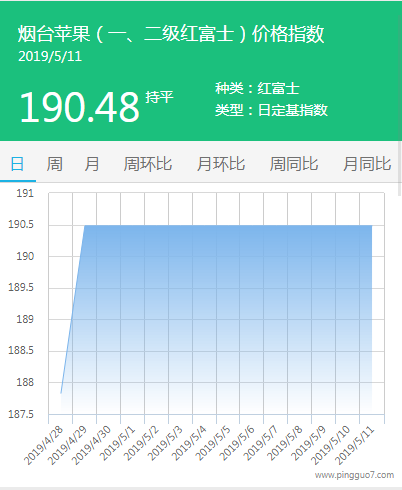Screen dimensions: 402x490
Task: Click the x-axis date 2019/4/29
Action: click(67, 445)
